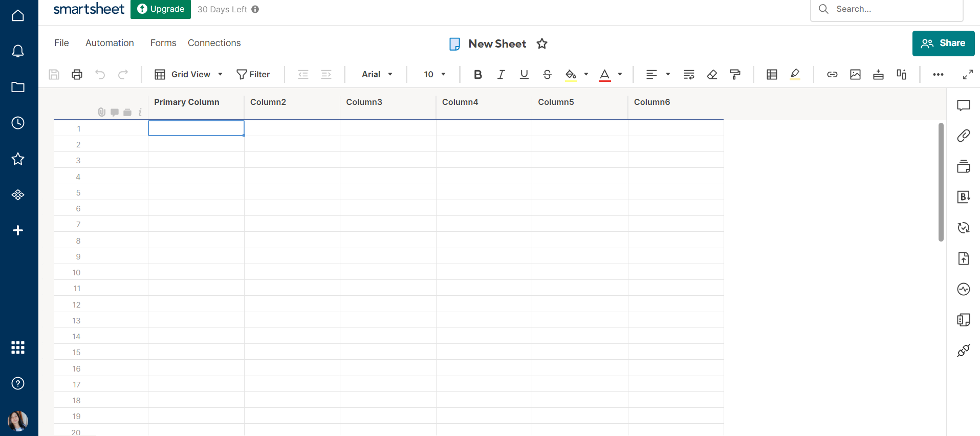This screenshot has height=436, width=980.
Task: Open the Arial font dropdown
Action: [x=377, y=75]
